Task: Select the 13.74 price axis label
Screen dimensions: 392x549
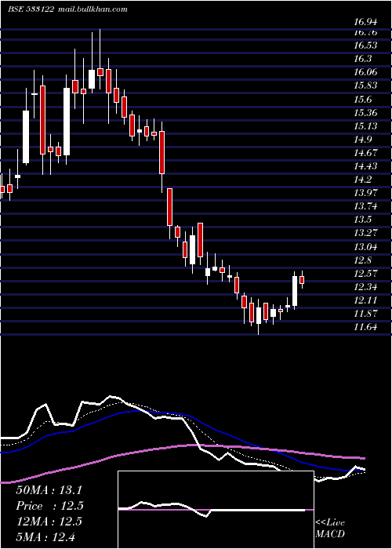Action: click(365, 206)
